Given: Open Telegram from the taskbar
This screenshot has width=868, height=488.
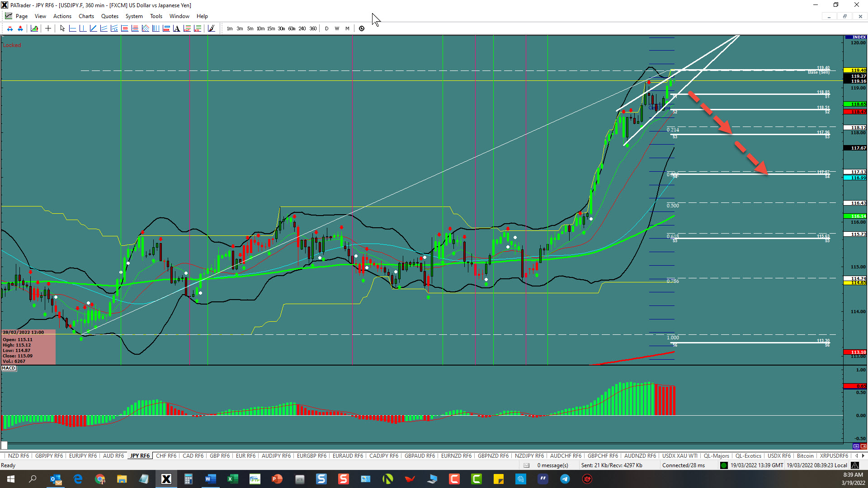Looking at the screenshot, I should (565, 479).
